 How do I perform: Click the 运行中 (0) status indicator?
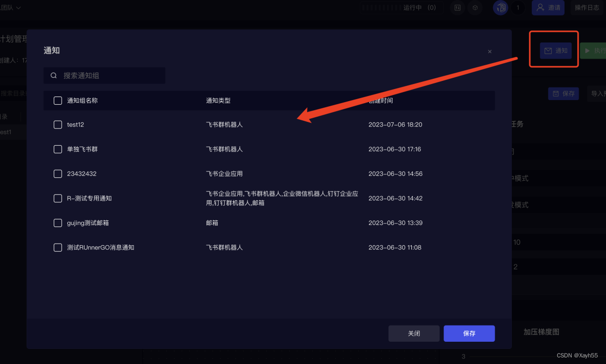[401, 8]
